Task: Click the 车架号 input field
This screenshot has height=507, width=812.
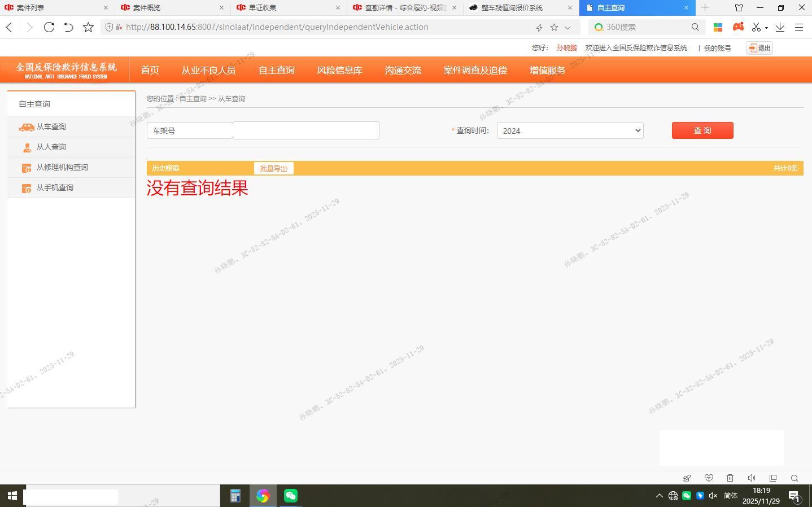Action: click(305, 130)
